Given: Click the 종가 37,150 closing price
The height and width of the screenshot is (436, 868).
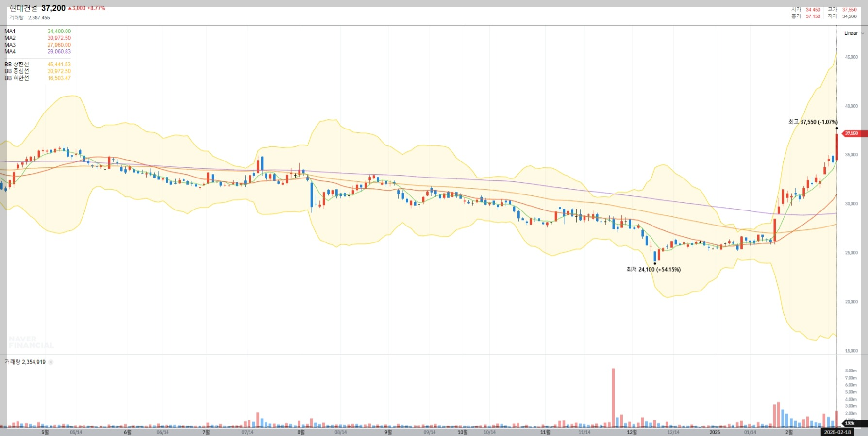Looking at the screenshot, I should [806, 16].
